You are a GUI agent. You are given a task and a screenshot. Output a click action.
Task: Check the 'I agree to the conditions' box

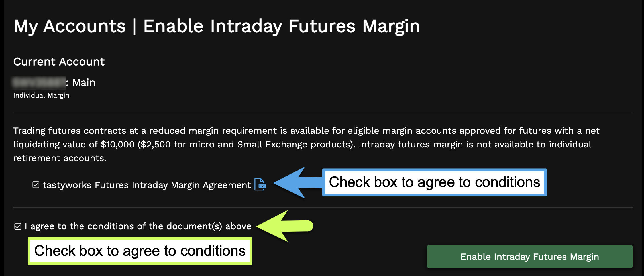tap(17, 226)
